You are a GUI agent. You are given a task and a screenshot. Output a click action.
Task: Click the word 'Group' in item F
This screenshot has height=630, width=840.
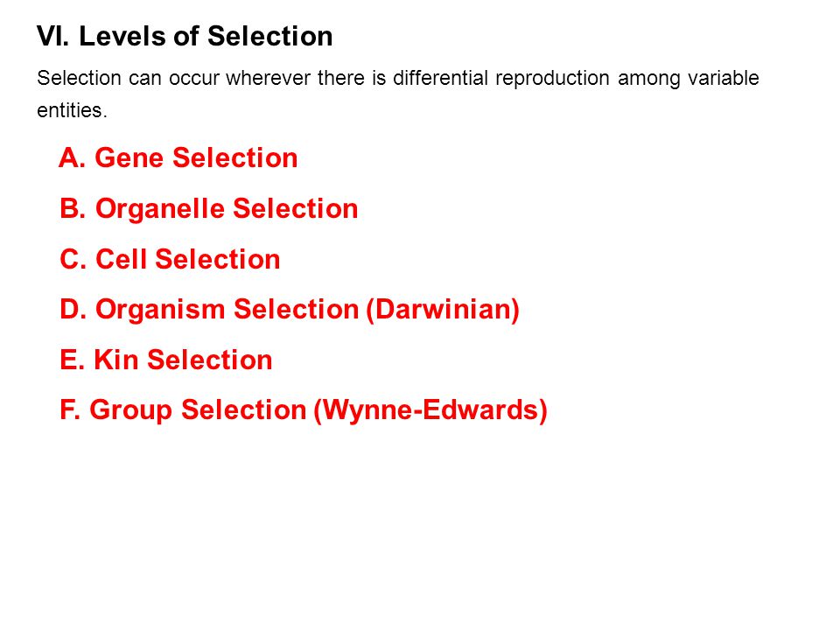tap(130, 411)
